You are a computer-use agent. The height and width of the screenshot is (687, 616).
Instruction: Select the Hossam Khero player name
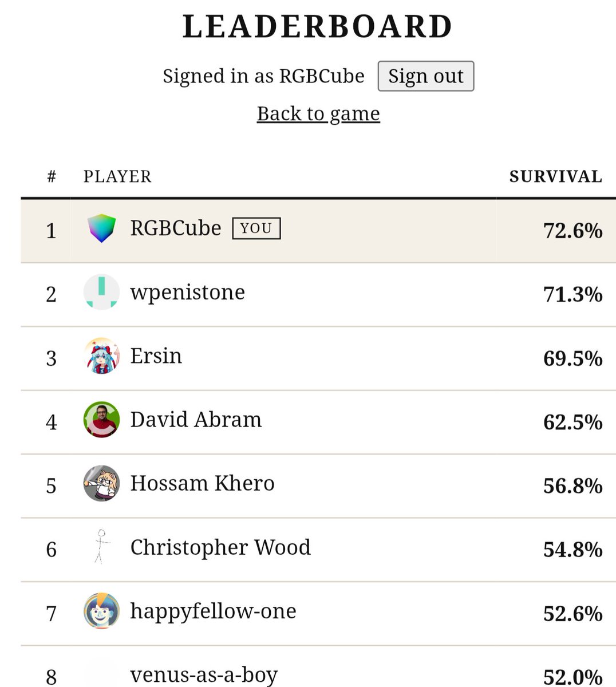(x=202, y=483)
